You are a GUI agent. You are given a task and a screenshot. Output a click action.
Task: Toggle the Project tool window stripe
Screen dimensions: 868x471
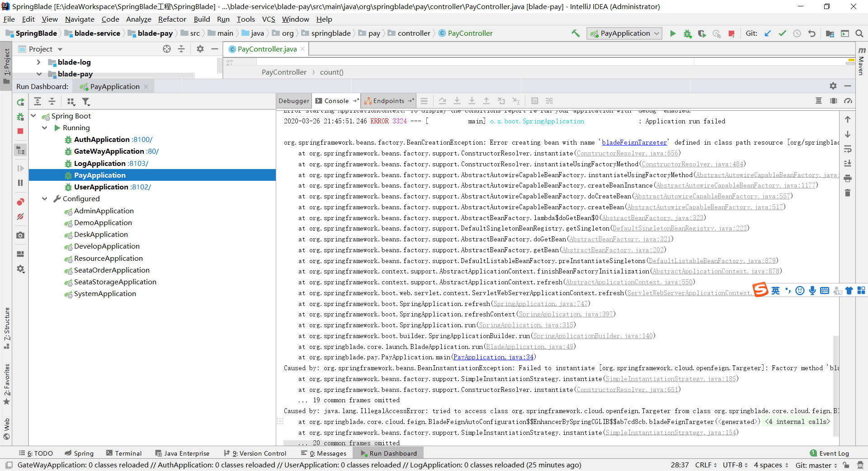click(6, 66)
